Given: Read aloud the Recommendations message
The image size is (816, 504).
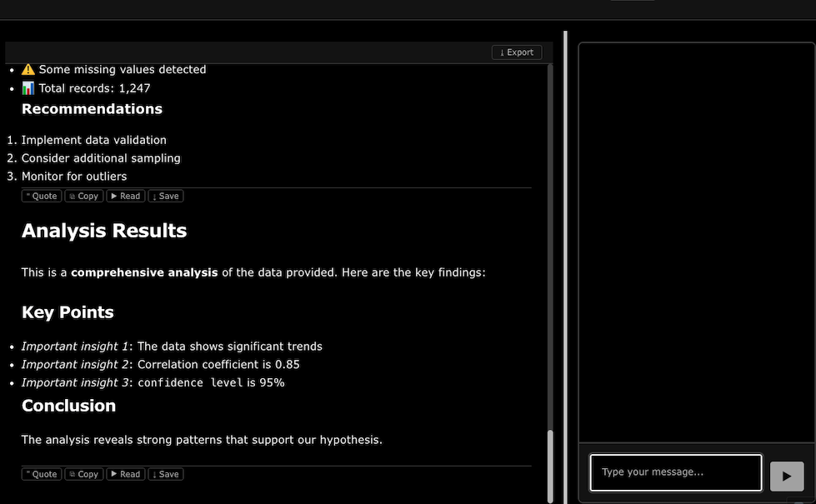Looking at the screenshot, I should click(126, 197).
